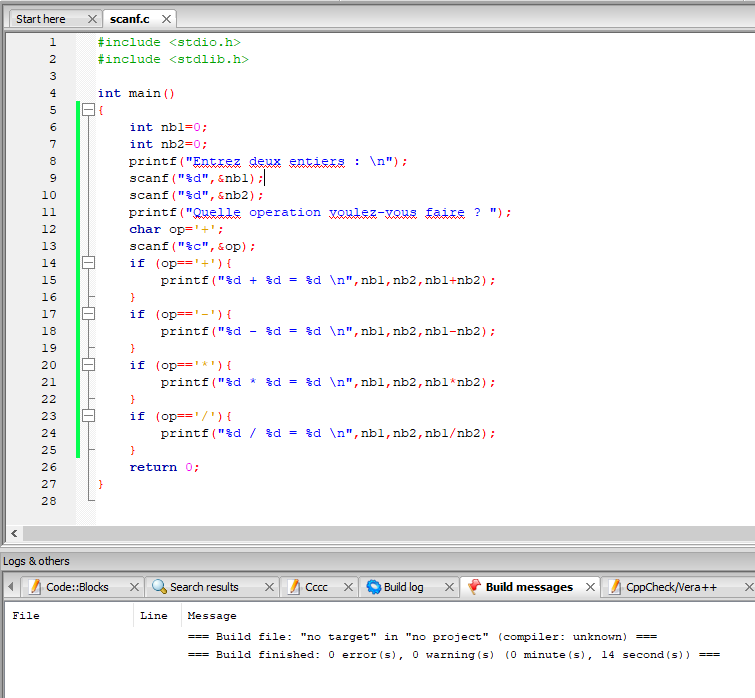Close the scanf.c editor tab

[166, 19]
